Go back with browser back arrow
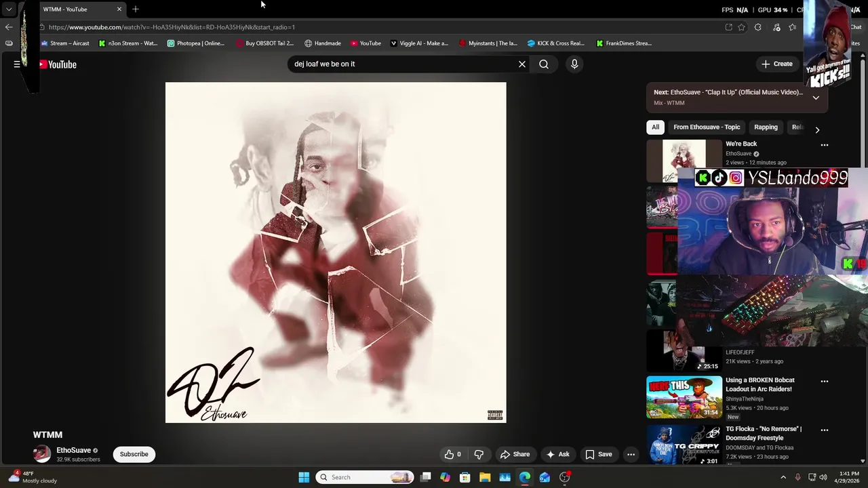868x488 pixels. 9,27
